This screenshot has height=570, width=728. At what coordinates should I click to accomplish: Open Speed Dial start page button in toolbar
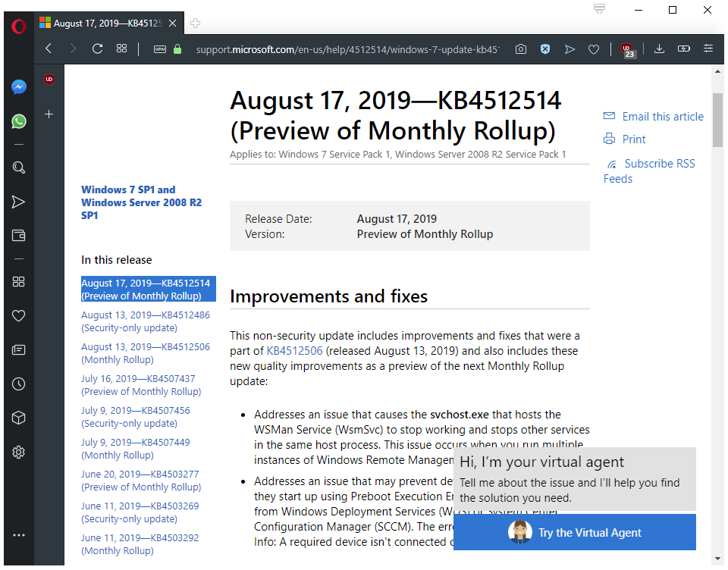(121, 49)
